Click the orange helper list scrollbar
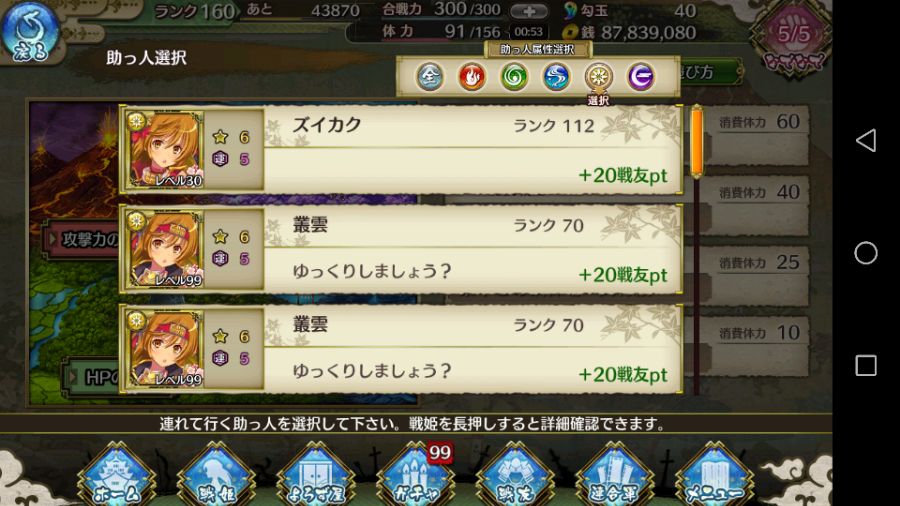 697,142
